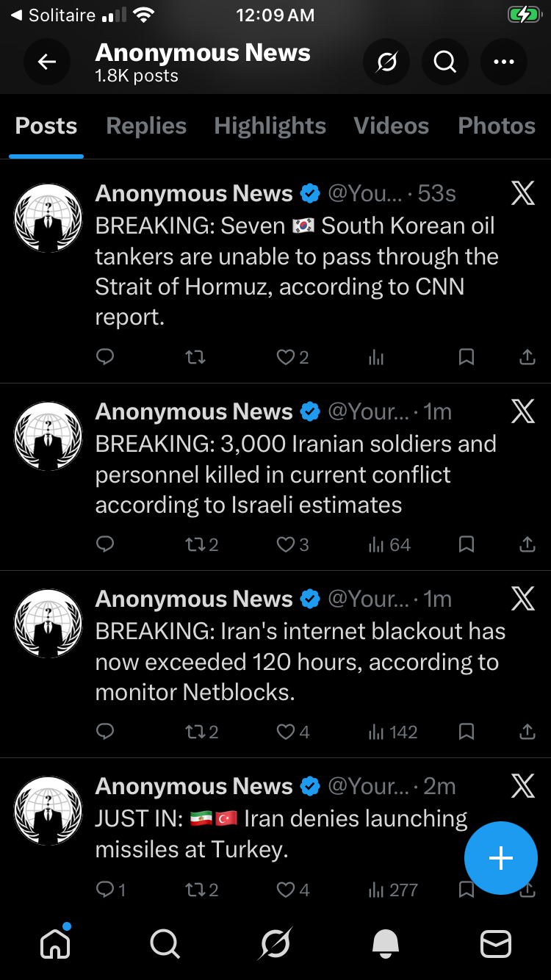Tap the back arrow button

(x=47, y=62)
